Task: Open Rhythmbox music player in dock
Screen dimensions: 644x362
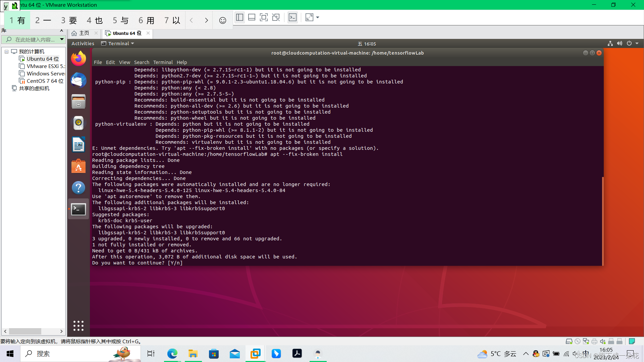Action: pos(78,123)
